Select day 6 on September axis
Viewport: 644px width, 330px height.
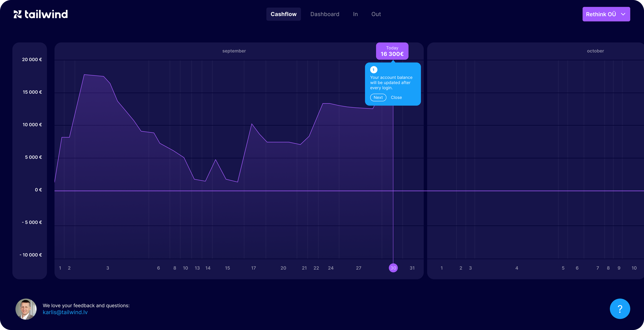[158, 268]
